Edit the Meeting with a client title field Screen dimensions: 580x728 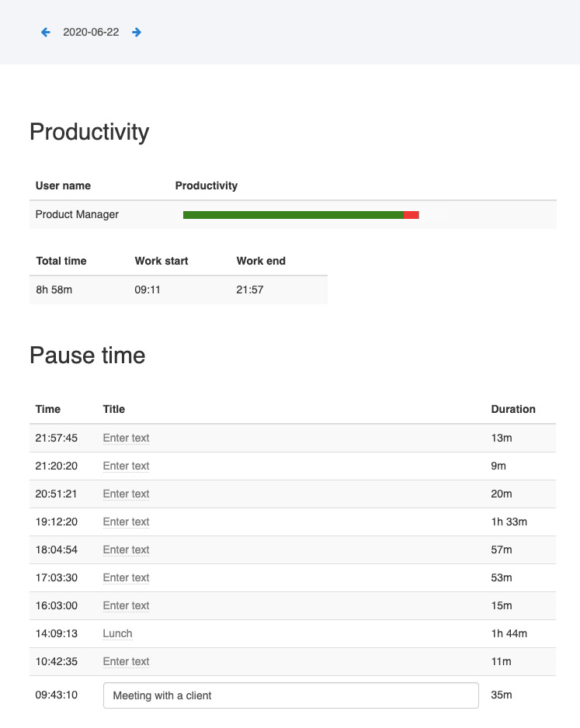290,695
